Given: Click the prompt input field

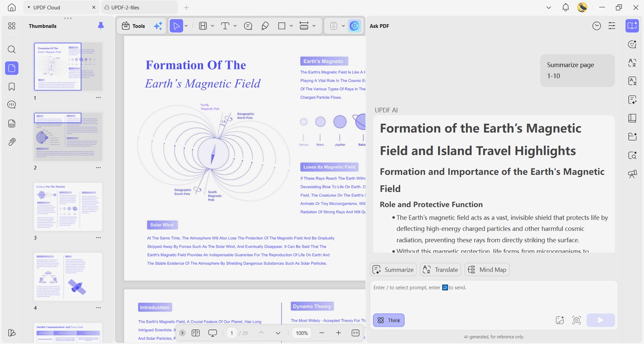Looking at the screenshot, I should pyautogui.click(x=494, y=297).
